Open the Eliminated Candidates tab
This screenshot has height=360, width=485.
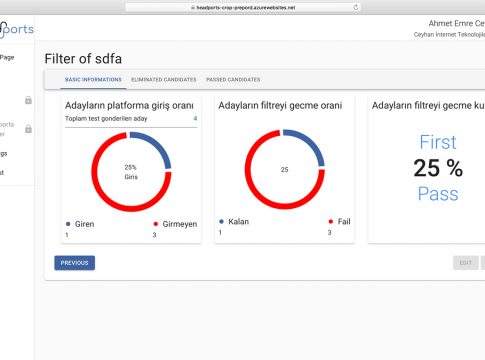tap(164, 80)
